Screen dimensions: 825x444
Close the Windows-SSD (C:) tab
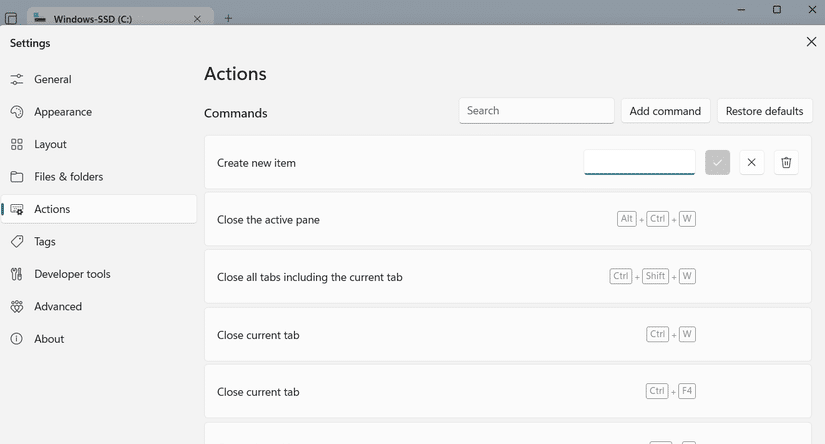click(x=197, y=19)
